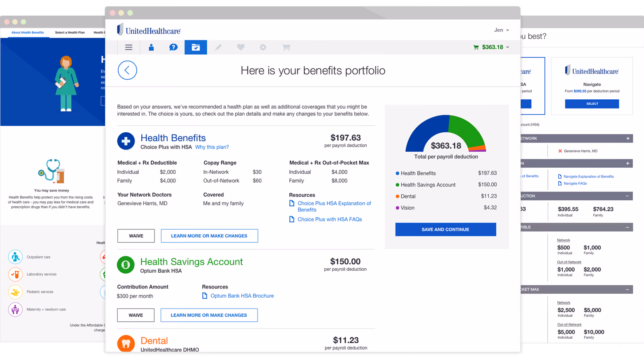Click the green Health Savings Account icon

point(126,265)
